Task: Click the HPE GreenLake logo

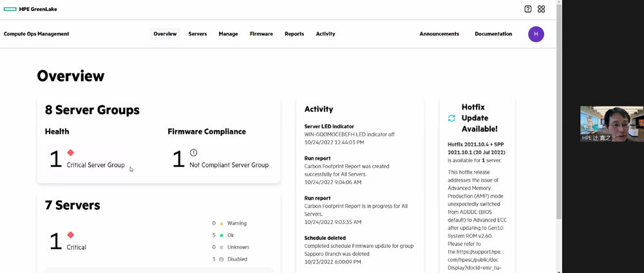Action: coord(30,9)
